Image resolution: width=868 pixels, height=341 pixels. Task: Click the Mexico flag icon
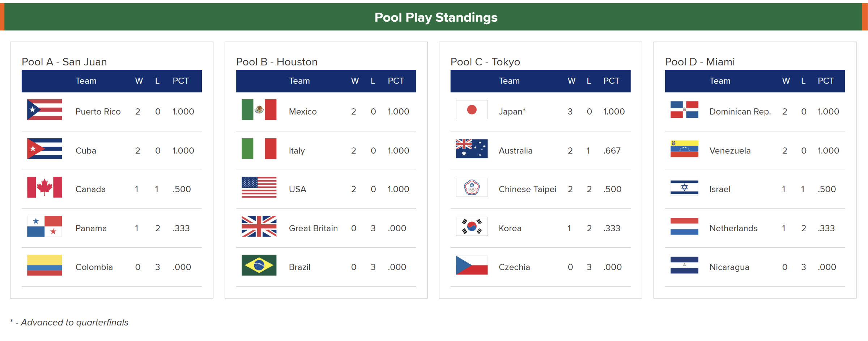(259, 110)
